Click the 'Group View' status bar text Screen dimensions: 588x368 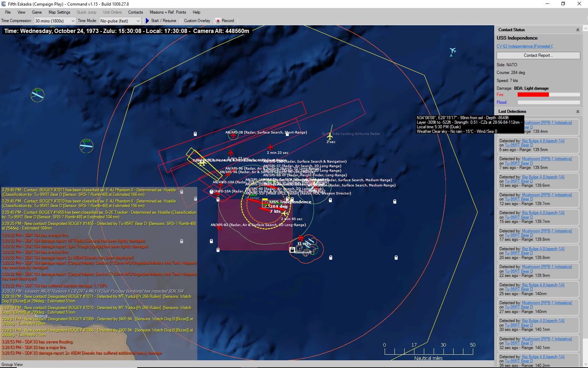12,364
